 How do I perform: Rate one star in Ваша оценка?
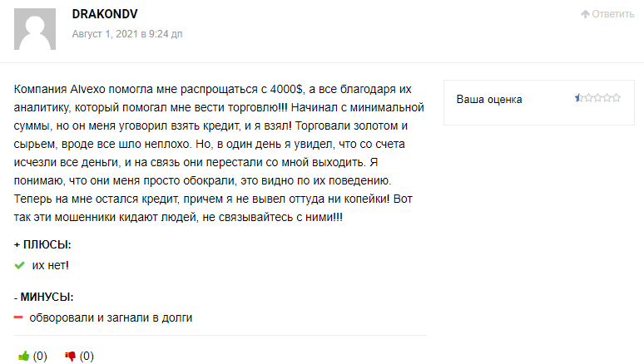[579, 98]
